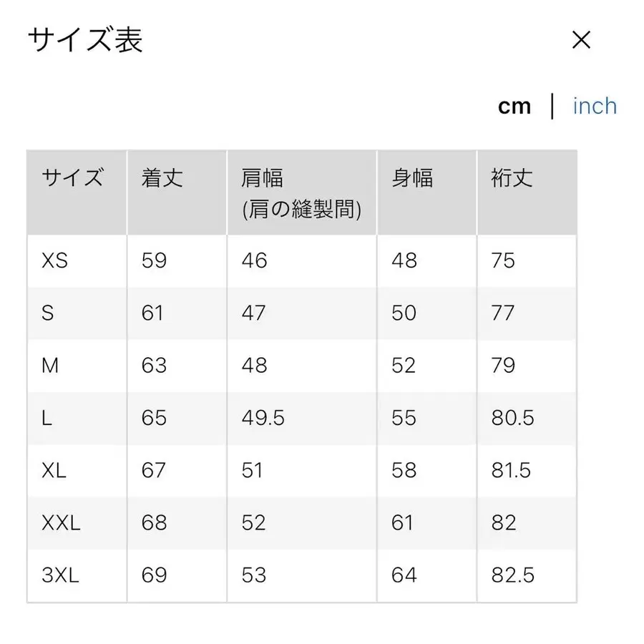The width and height of the screenshot is (644, 644).
Task: Select cm as the measurement unit
Action: [514, 106]
